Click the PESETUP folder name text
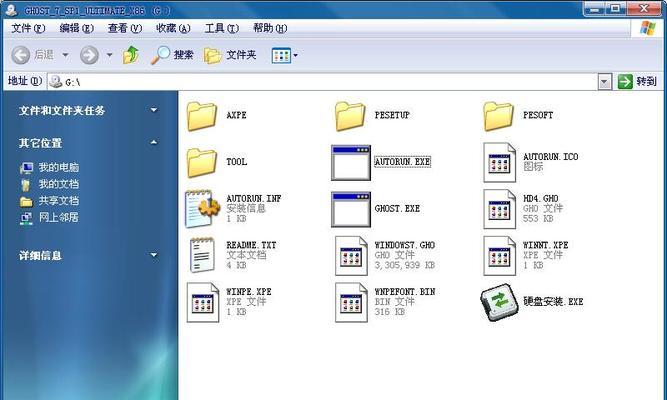The image size is (667, 400). [392, 115]
